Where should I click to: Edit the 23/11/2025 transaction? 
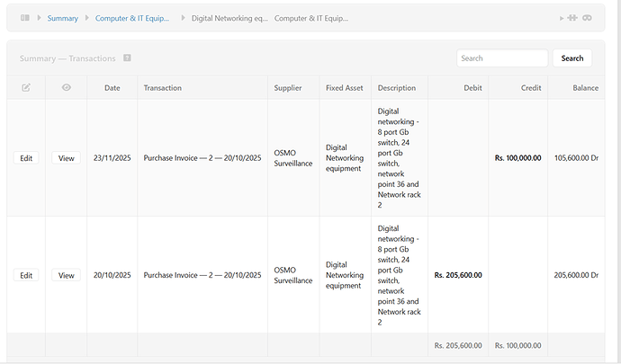coord(26,158)
